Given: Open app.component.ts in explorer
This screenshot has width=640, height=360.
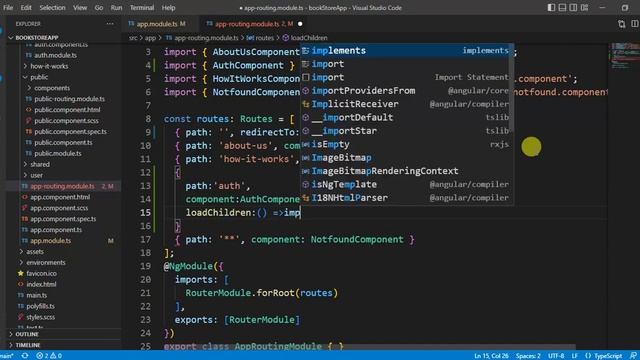Looking at the screenshot, I should 56,230.
